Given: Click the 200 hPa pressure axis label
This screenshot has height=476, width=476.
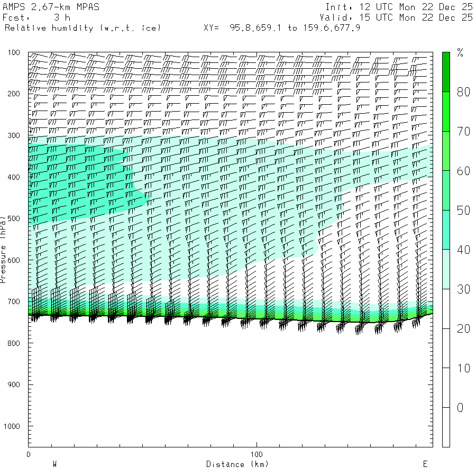Looking at the screenshot, I should [14, 94].
